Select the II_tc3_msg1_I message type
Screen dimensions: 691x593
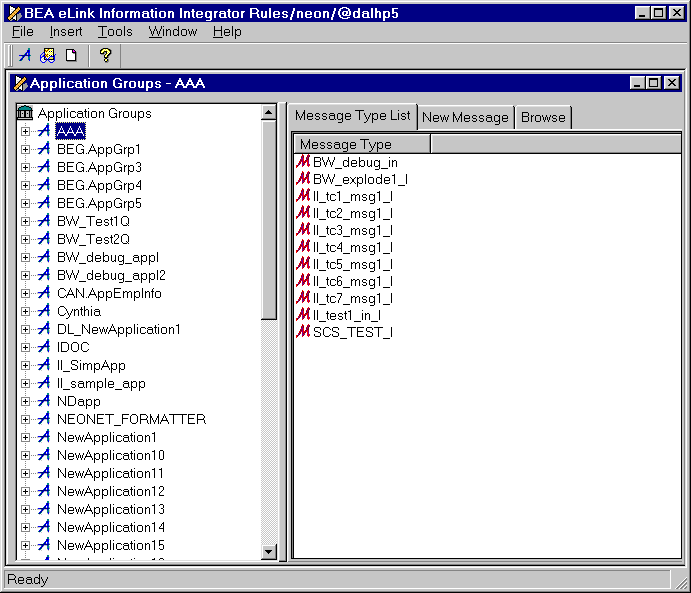click(353, 230)
